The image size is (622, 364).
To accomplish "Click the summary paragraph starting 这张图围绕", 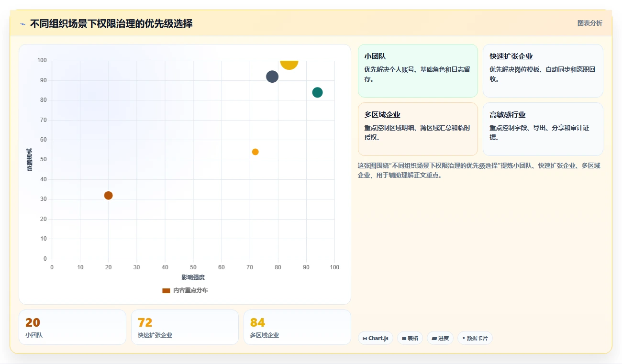I will [x=479, y=170].
